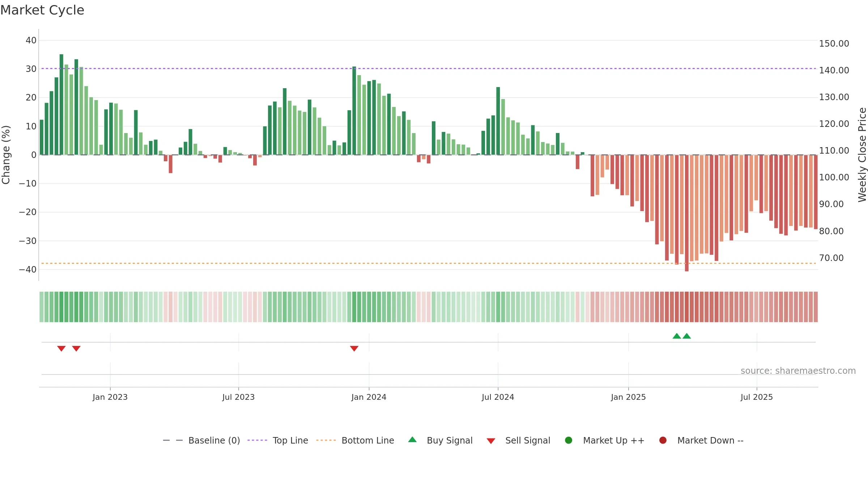Select the second sell signal marker before Jan 2023
Image resolution: width=868 pixels, height=488 pixels.
tap(76, 348)
